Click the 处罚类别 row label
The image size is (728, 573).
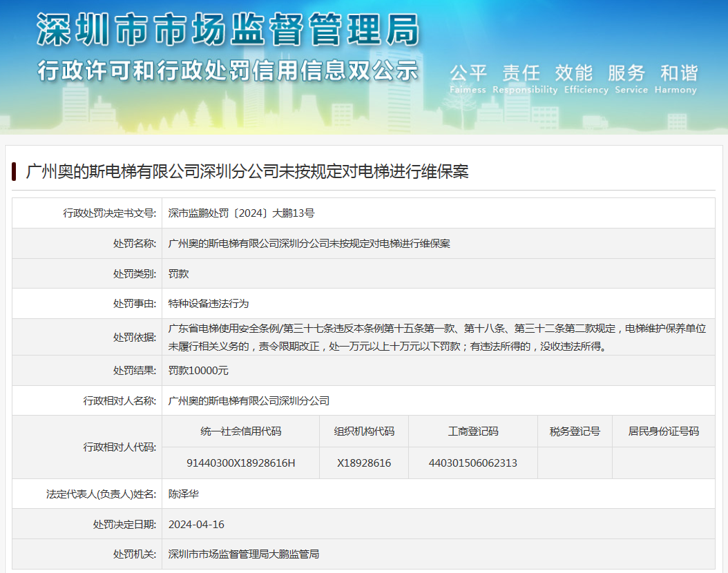(x=135, y=274)
